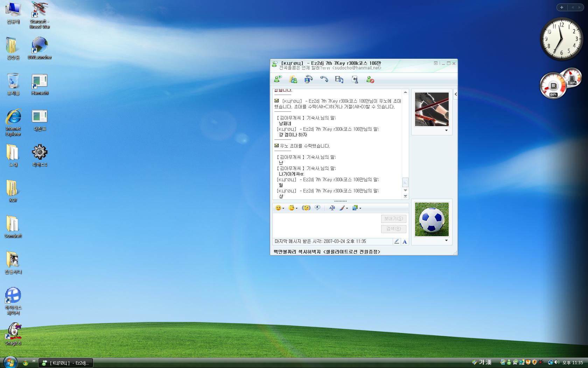Change font with the AB text icon
This screenshot has height=368, width=588.
(x=332, y=208)
